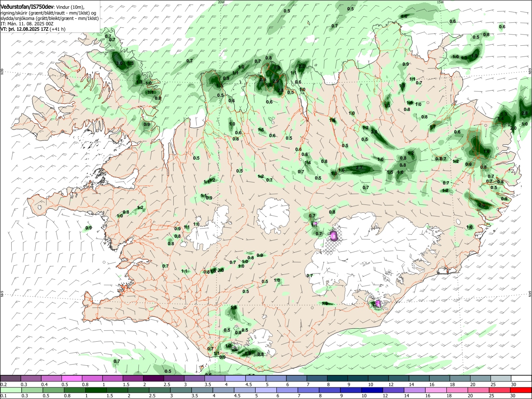532x399 pixels.
Task: Select the dark teal 8–9 swatch, upper legend row
Action: pos(337,379)
